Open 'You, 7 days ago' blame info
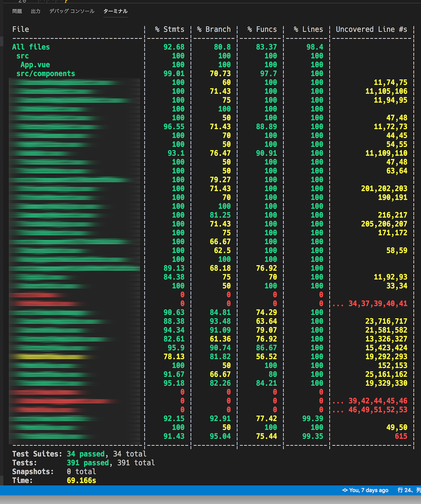The height and width of the screenshot is (504, 421). (368, 490)
